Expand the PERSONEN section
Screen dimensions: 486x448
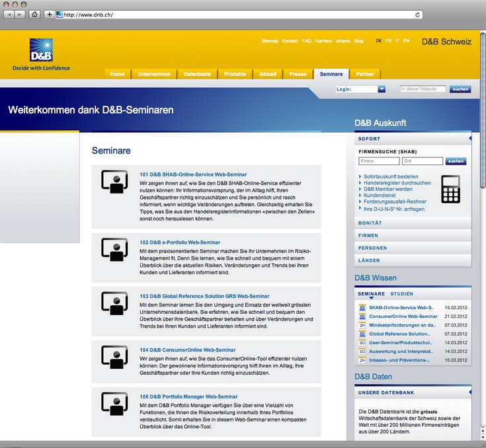[x=413, y=248]
